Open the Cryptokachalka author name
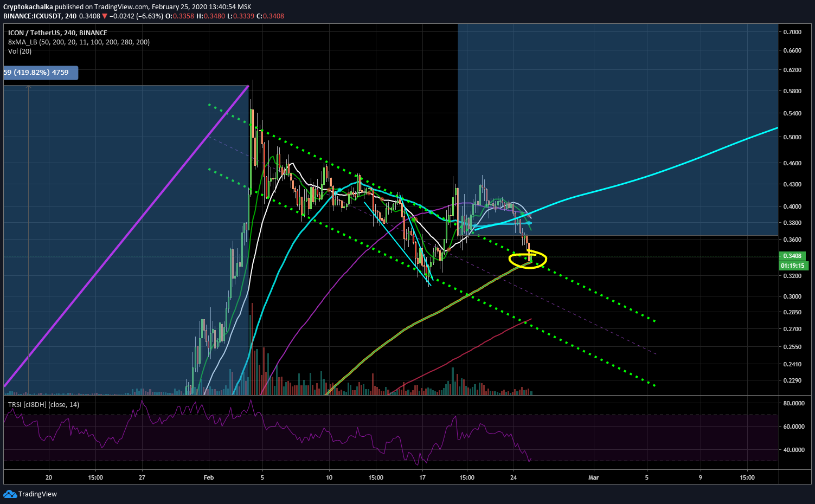Viewport: 815px width, 504px height. click(x=28, y=7)
